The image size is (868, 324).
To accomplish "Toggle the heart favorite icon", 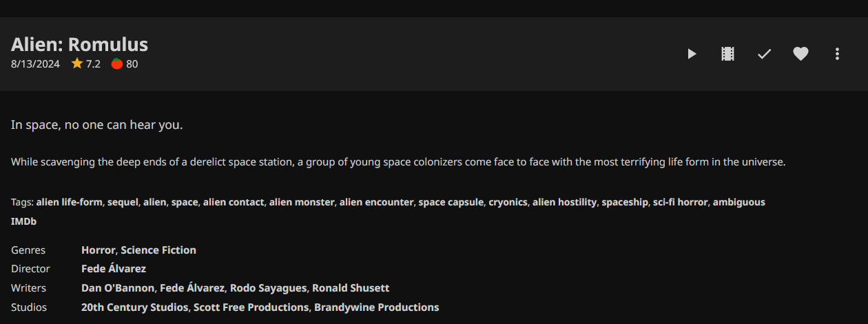I will tap(800, 54).
